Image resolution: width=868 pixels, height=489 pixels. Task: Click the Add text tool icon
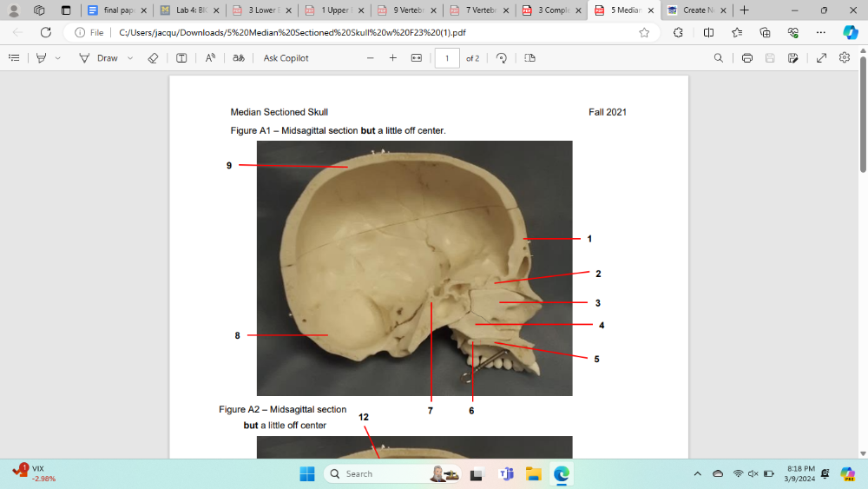pyautogui.click(x=181, y=58)
